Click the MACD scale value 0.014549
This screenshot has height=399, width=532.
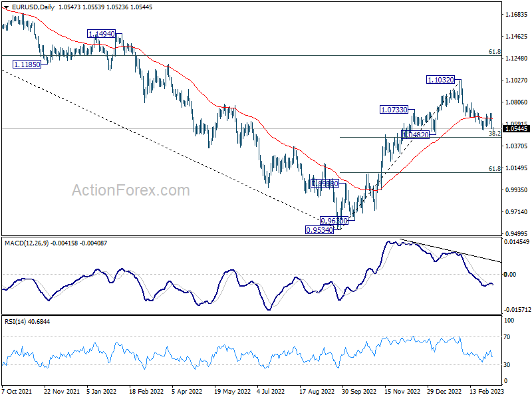(x=517, y=242)
